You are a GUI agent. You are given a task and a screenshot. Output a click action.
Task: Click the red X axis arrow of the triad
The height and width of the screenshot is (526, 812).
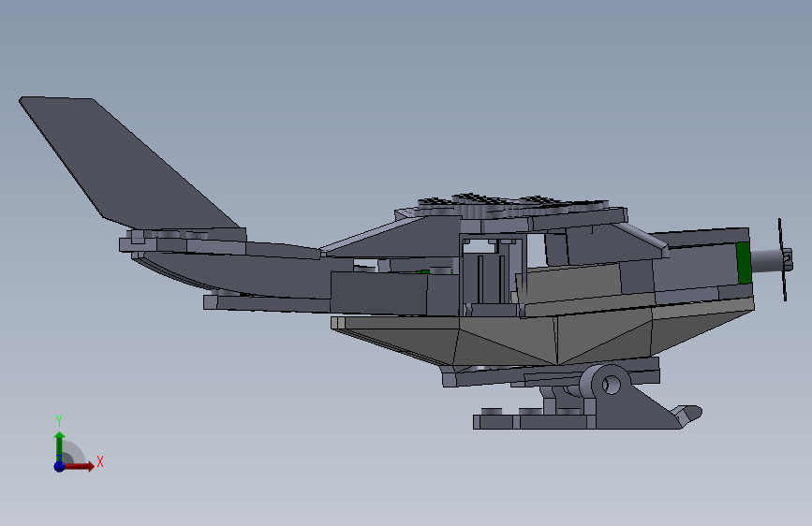pyautogui.click(x=81, y=466)
